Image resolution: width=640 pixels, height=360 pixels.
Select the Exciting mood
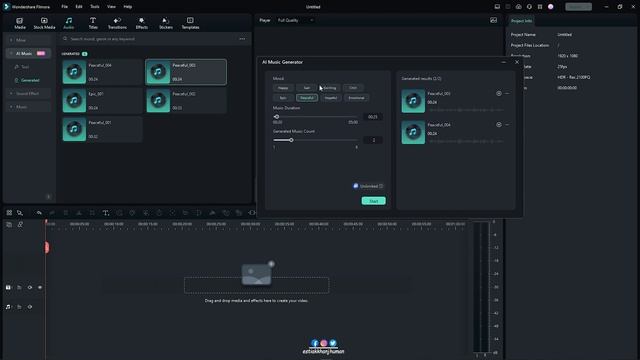(x=330, y=88)
